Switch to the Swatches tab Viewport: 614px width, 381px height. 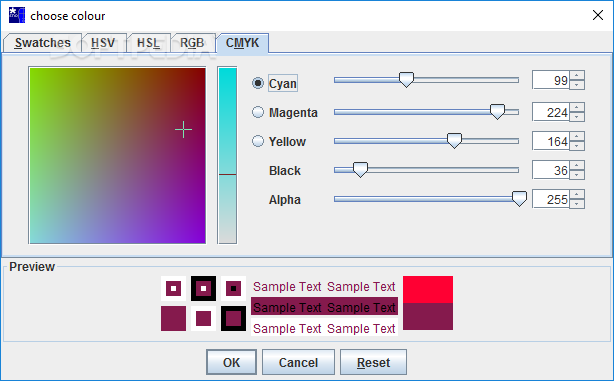42,43
